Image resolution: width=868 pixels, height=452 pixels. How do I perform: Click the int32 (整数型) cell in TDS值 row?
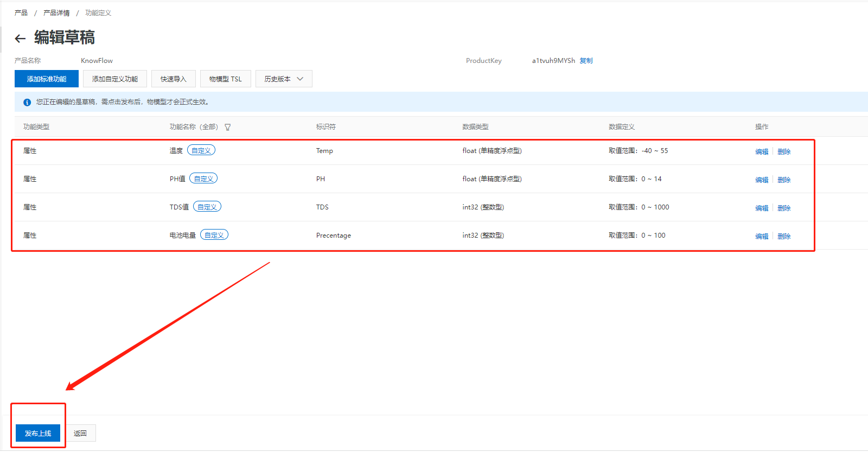click(483, 207)
